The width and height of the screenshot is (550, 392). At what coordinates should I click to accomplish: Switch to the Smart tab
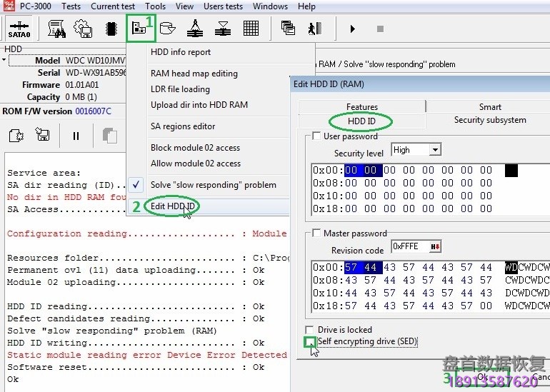(x=489, y=106)
